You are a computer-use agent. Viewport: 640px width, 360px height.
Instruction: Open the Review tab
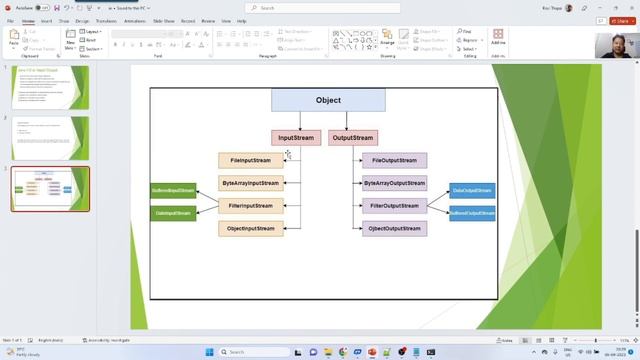pos(208,21)
